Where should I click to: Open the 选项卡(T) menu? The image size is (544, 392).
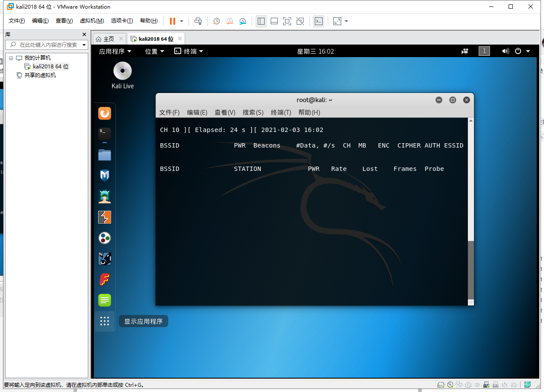coord(122,21)
